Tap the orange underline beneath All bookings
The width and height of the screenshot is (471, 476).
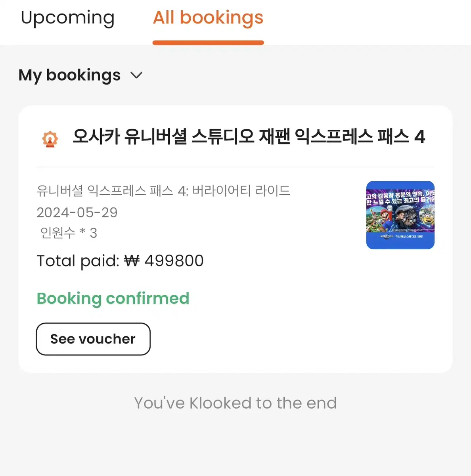(208, 42)
